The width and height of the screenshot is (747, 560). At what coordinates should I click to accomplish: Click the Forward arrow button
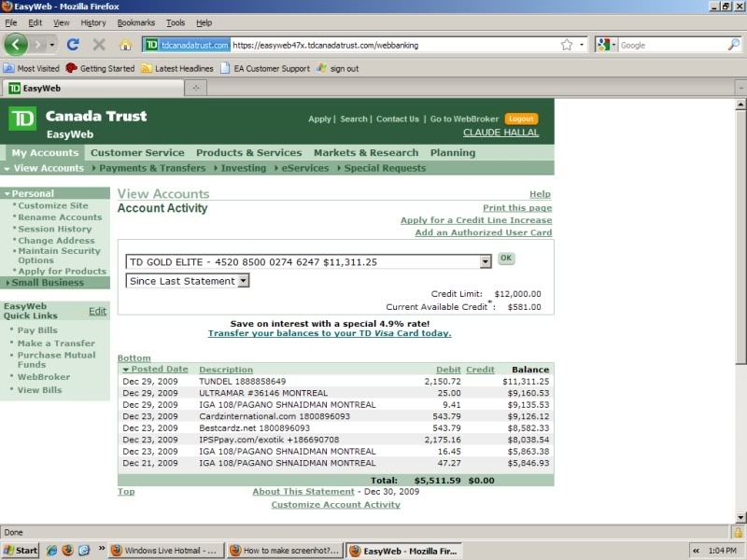38,45
